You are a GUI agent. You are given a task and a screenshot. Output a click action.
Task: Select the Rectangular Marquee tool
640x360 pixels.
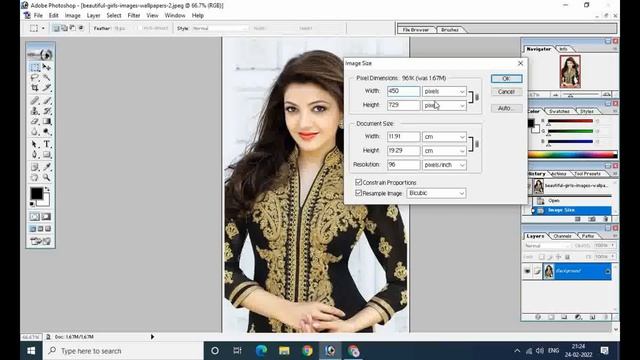[35, 67]
